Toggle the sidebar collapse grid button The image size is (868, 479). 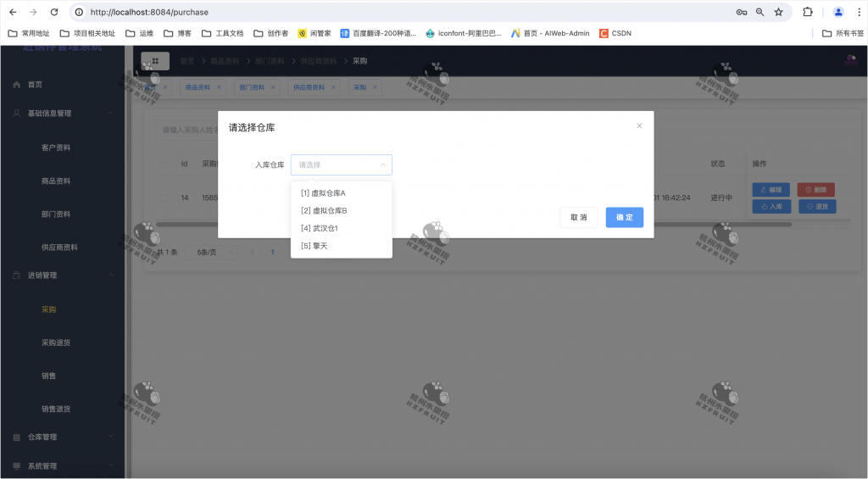(155, 61)
